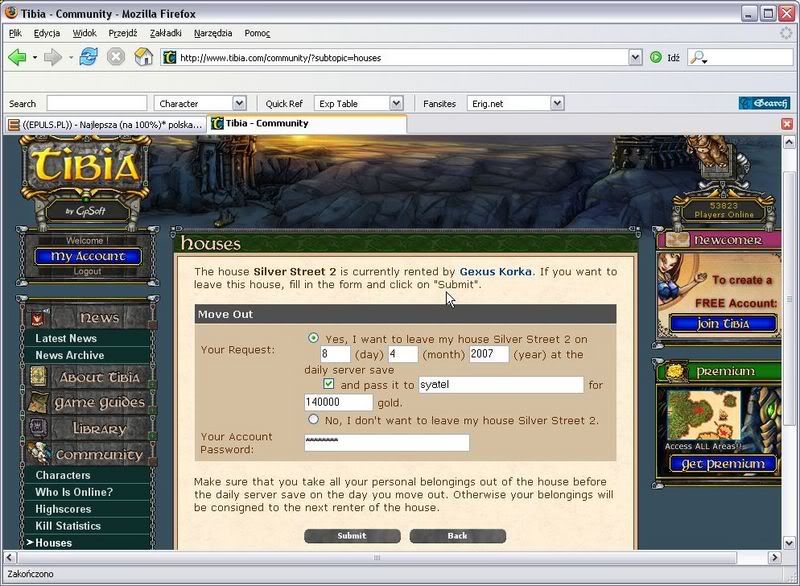Click the horizontal scrollbar right arrow
Screen dimensions: 800x586
pos(774,557)
